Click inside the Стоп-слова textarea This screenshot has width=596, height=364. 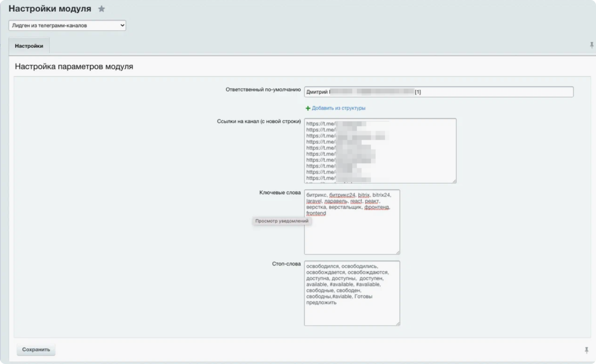coord(352,312)
